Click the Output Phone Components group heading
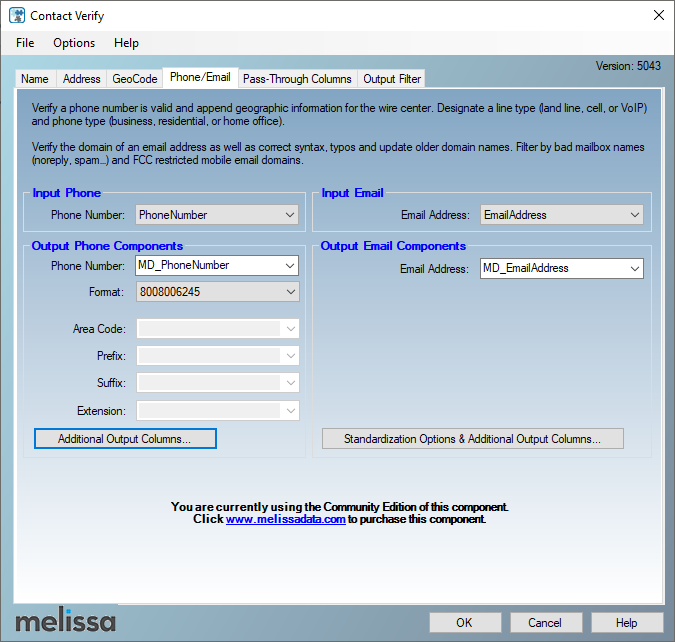Screen dimensions: 675x642 pos(107,246)
